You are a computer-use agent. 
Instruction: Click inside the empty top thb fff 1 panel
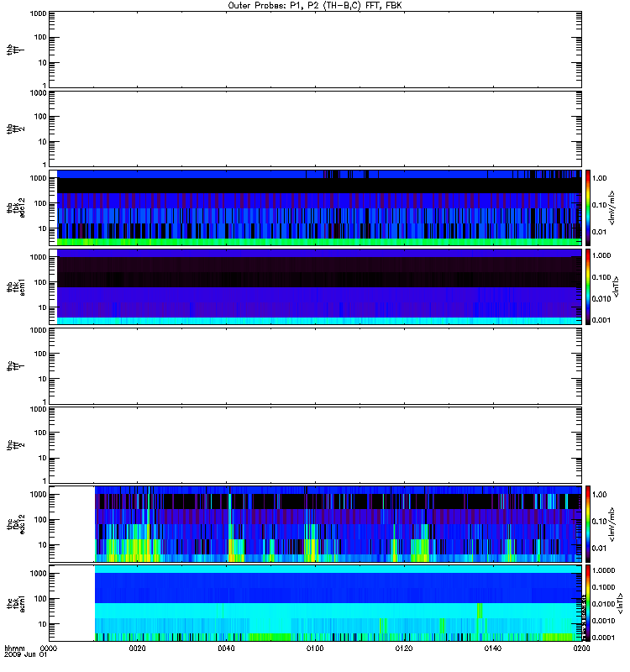(315, 48)
